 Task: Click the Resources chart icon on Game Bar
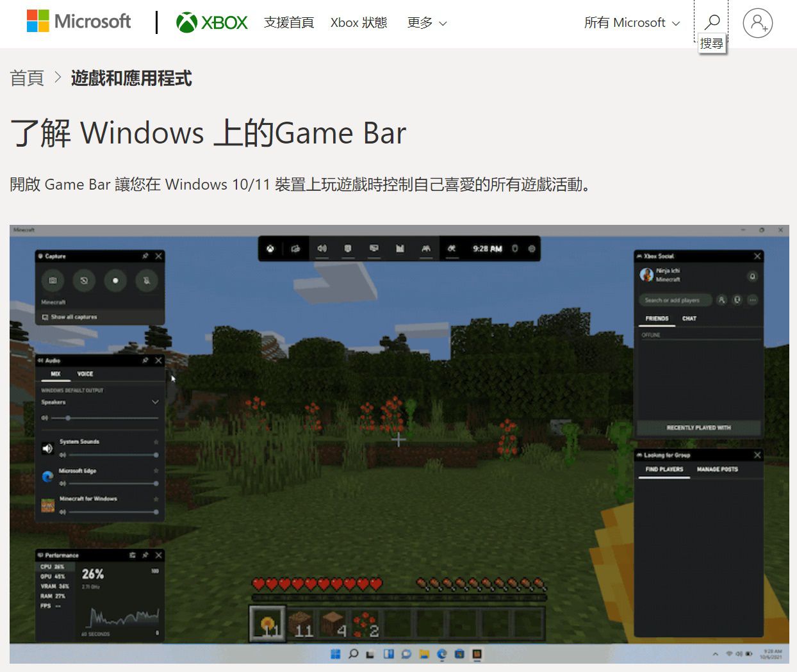(400, 249)
